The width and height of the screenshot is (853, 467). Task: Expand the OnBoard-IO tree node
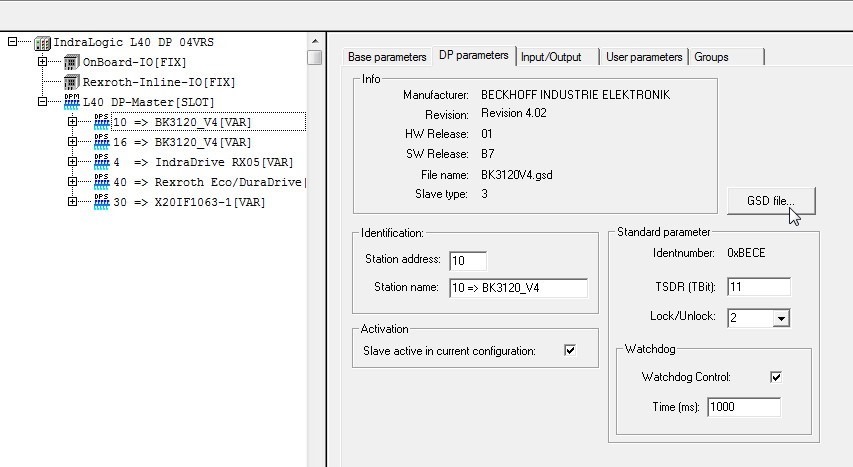[42, 62]
